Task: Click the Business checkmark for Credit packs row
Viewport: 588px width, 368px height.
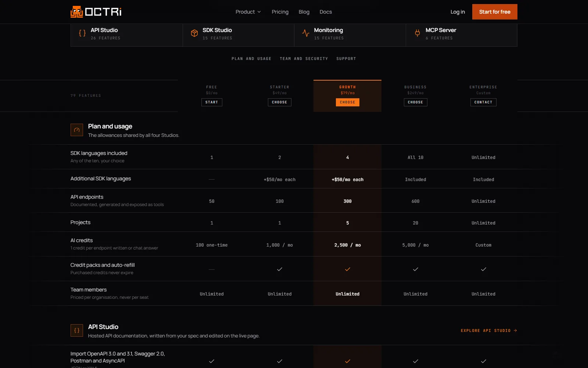Action: (416, 269)
